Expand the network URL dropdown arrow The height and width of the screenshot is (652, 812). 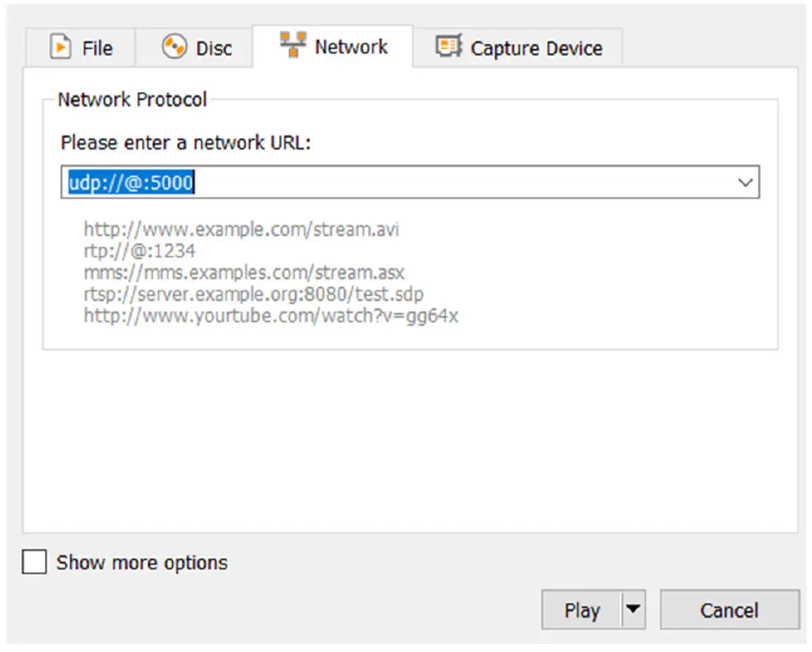[745, 183]
